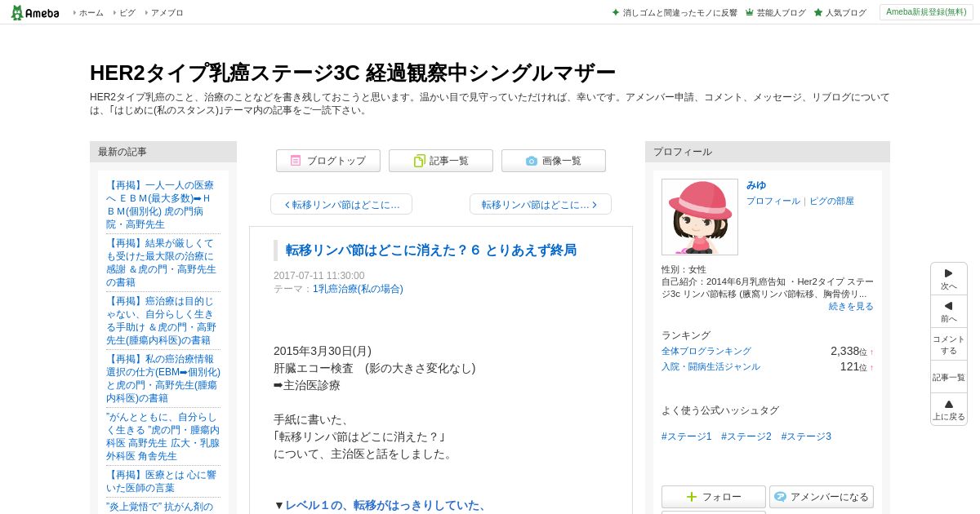Image resolution: width=980 pixels, height=514 pixels.
Task: Click the floating コメントする button
Action: 949,344
